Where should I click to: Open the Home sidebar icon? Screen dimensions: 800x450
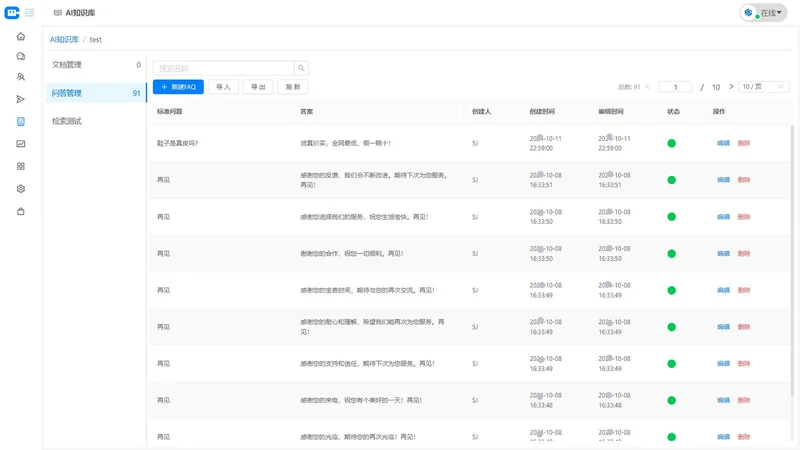pyautogui.click(x=20, y=36)
